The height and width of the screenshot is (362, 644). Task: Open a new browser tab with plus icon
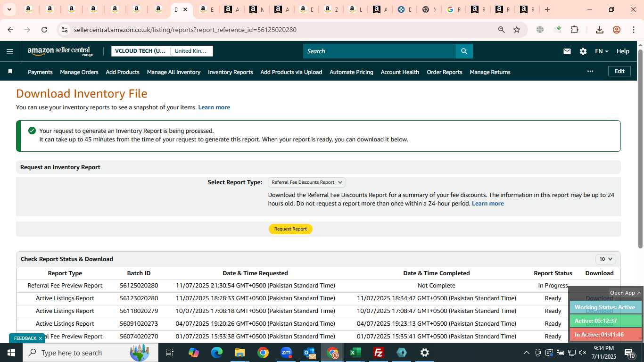547,9
